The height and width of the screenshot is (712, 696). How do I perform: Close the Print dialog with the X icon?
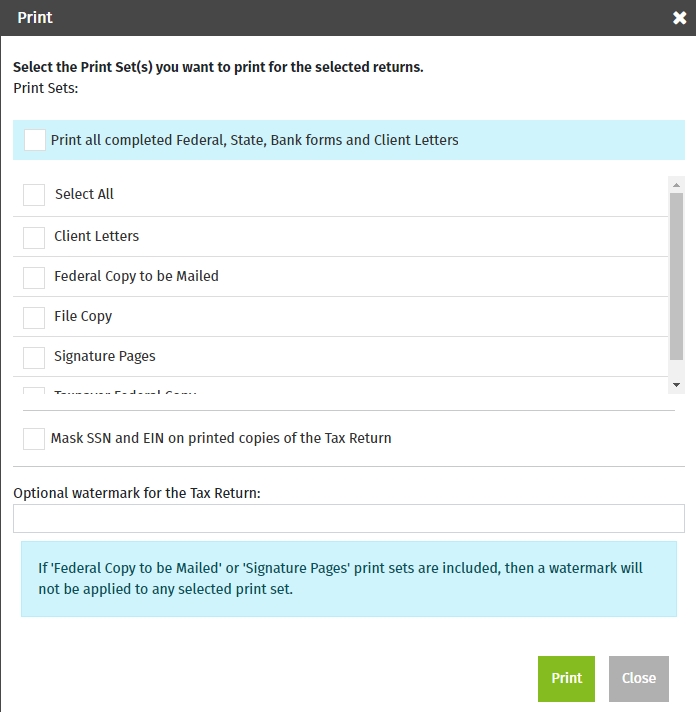[679, 18]
